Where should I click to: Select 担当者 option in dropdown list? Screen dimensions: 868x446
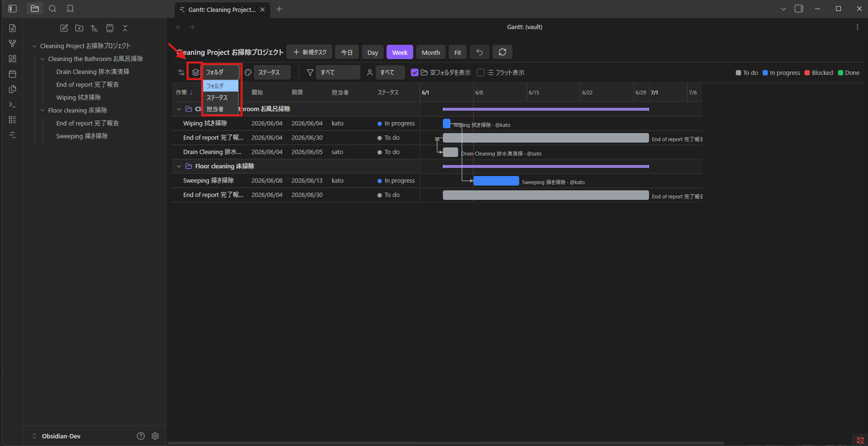pyautogui.click(x=220, y=109)
